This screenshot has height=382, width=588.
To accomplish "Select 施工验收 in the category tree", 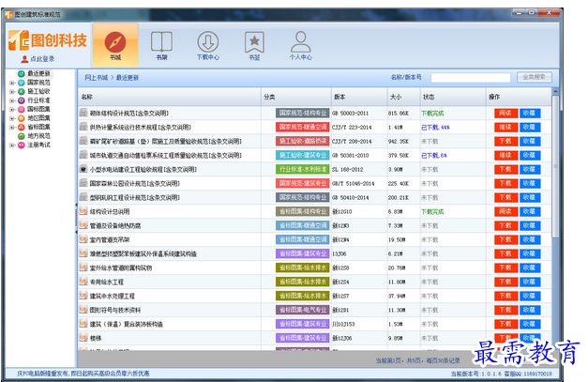I will tap(38, 92).
